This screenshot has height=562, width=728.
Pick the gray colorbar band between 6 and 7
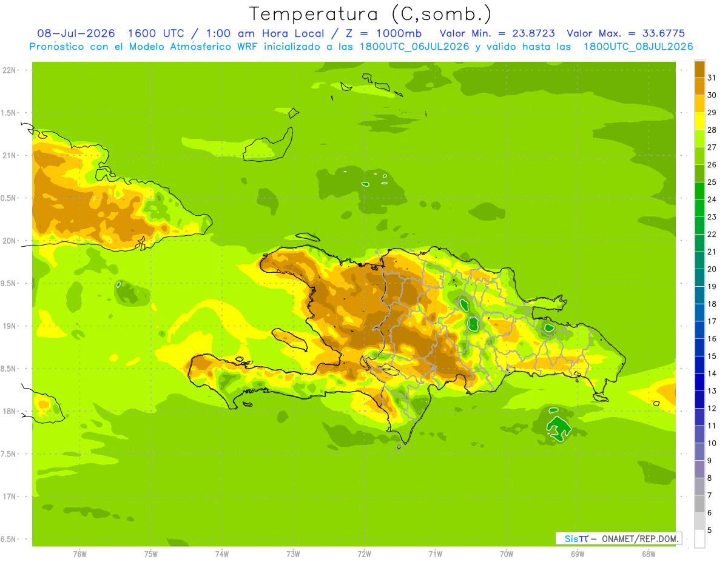[699, 504]
